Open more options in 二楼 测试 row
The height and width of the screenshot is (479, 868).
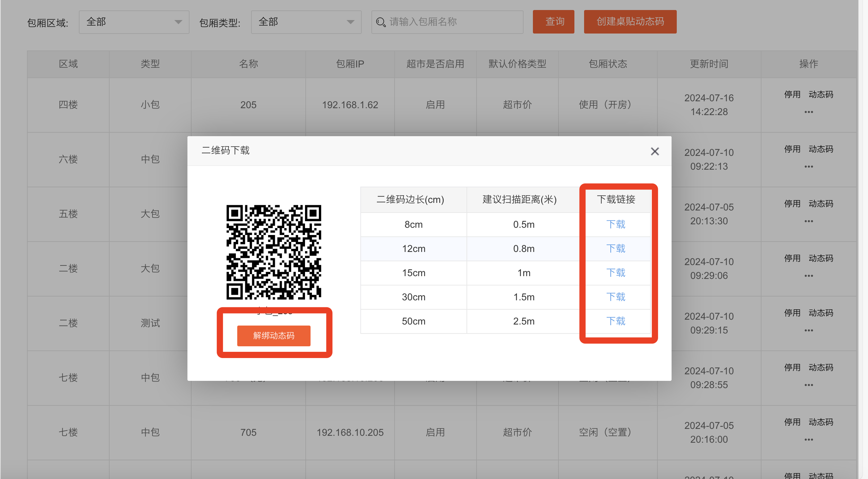809,330
